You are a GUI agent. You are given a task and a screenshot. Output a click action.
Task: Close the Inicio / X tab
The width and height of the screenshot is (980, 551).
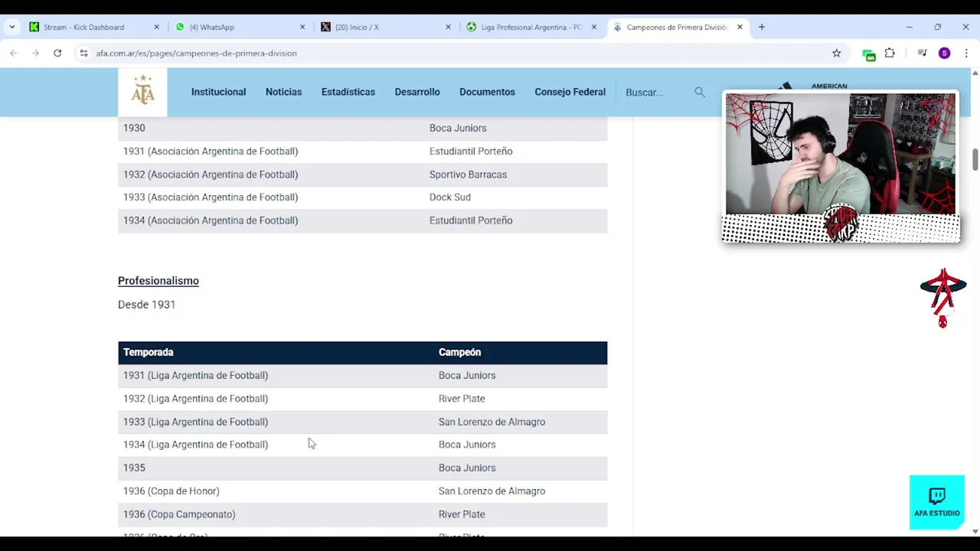(x=448, y=27)
